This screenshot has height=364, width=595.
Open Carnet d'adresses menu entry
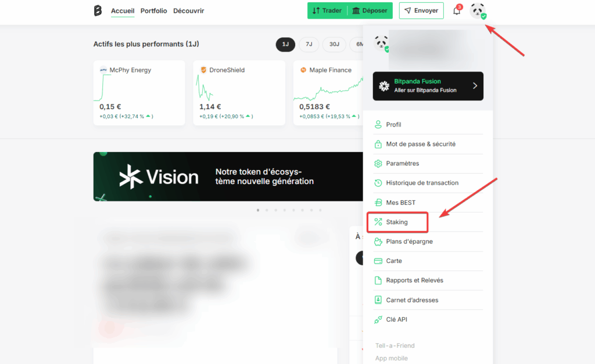[428, 300]
